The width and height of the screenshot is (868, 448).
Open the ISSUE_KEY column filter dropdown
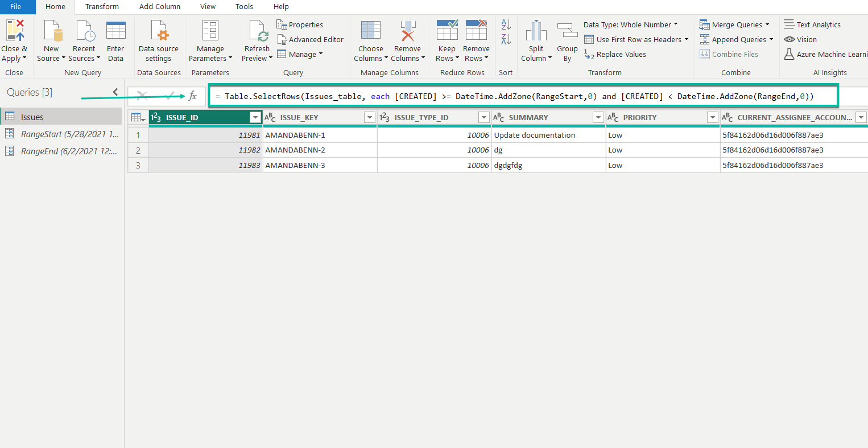(x=368, y=117)
